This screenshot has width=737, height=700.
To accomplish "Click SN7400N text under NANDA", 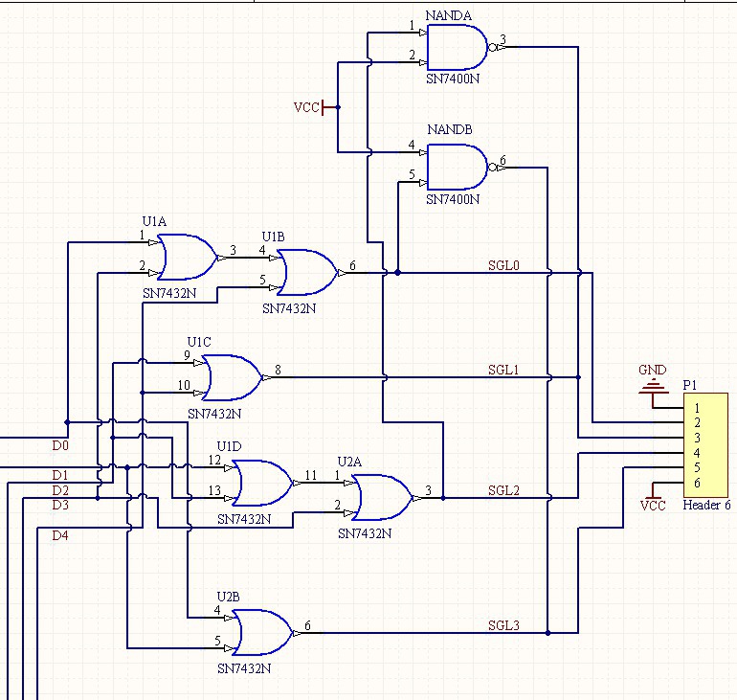I will tap(453, 79).
